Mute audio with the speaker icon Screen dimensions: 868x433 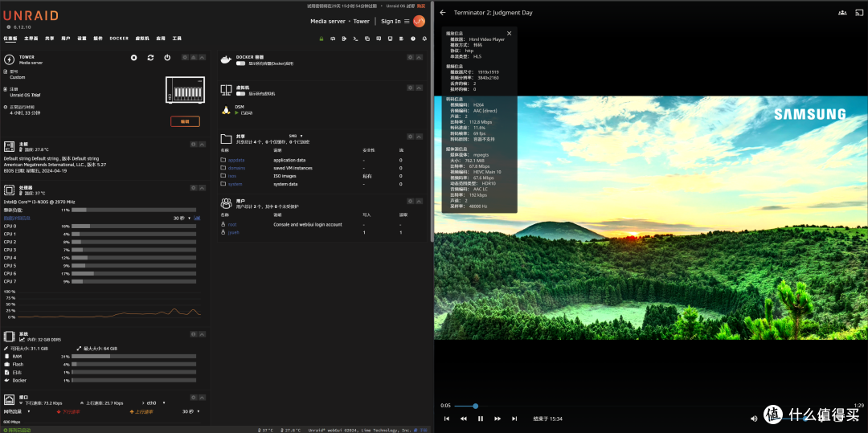point(754,419)
